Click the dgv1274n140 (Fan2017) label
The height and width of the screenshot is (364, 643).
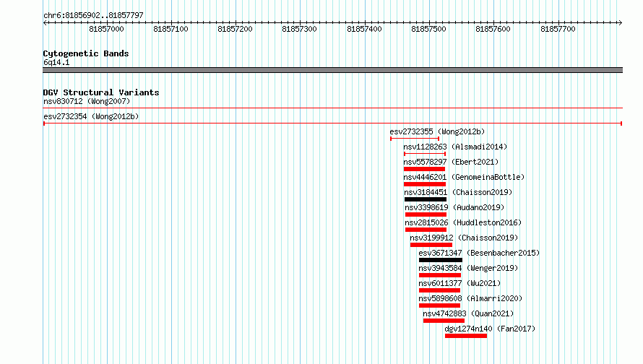tap(490, 329)
